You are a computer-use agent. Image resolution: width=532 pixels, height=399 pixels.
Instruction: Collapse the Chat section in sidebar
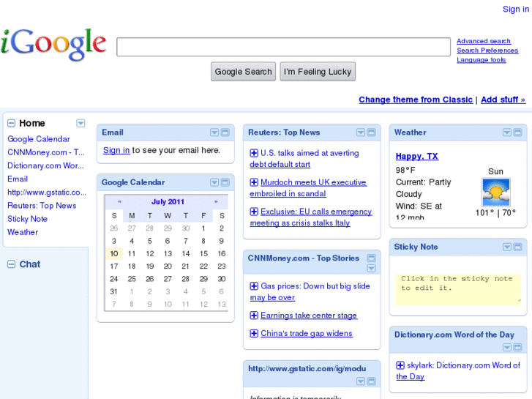coord(11,264)
